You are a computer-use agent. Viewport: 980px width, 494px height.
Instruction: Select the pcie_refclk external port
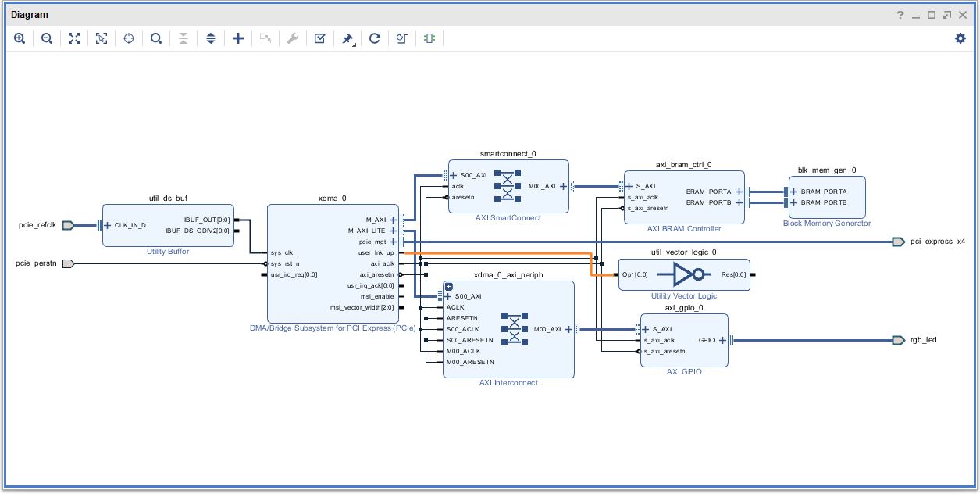click(x=68, y=225)
